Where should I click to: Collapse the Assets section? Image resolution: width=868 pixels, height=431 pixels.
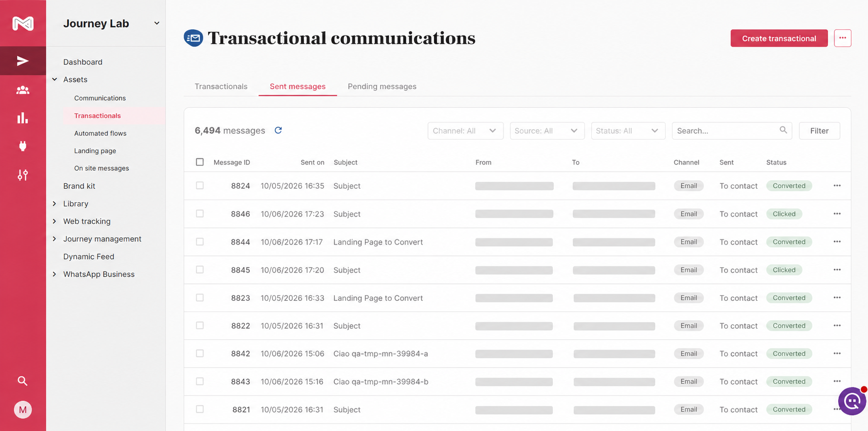55,79
